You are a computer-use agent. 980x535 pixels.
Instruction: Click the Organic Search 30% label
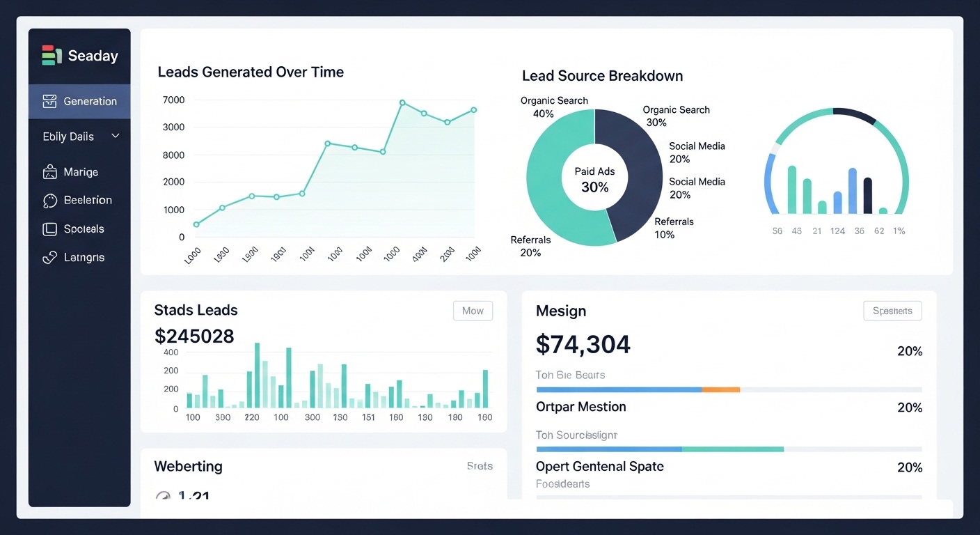tap(676, 116)
